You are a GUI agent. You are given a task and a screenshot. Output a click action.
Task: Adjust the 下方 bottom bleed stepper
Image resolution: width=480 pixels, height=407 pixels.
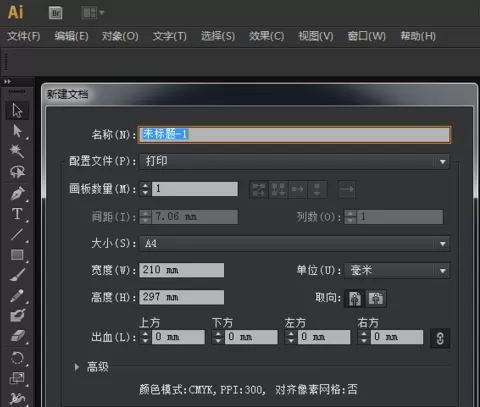[218, 337]
